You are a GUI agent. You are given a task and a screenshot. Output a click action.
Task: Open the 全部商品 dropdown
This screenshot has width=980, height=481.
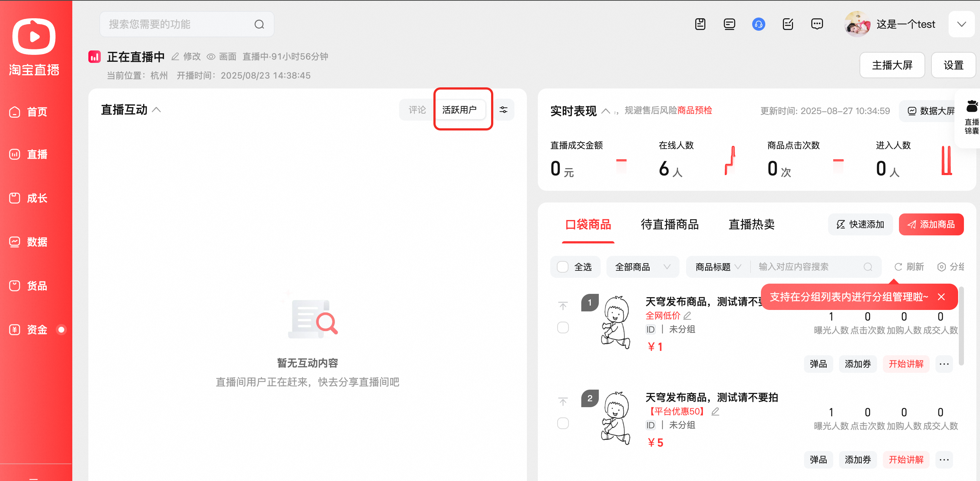click(x=643, y=267)
